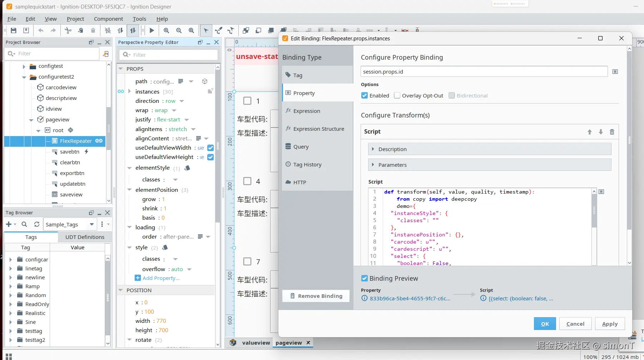
Task: Uncheck the Enabled option checkbox
Action: click(365, 96)
